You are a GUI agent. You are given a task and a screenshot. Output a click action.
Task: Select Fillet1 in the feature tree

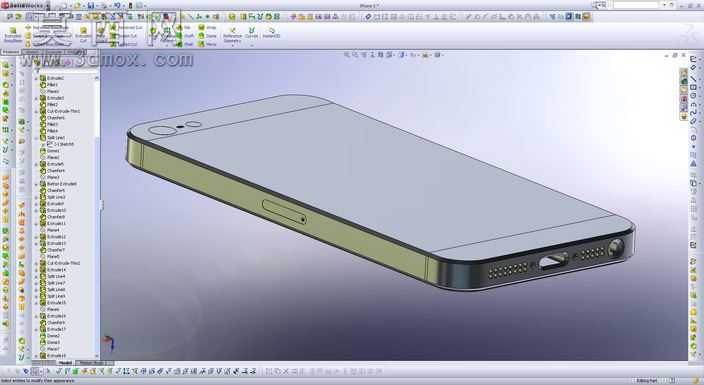click(x=49, y=84)
